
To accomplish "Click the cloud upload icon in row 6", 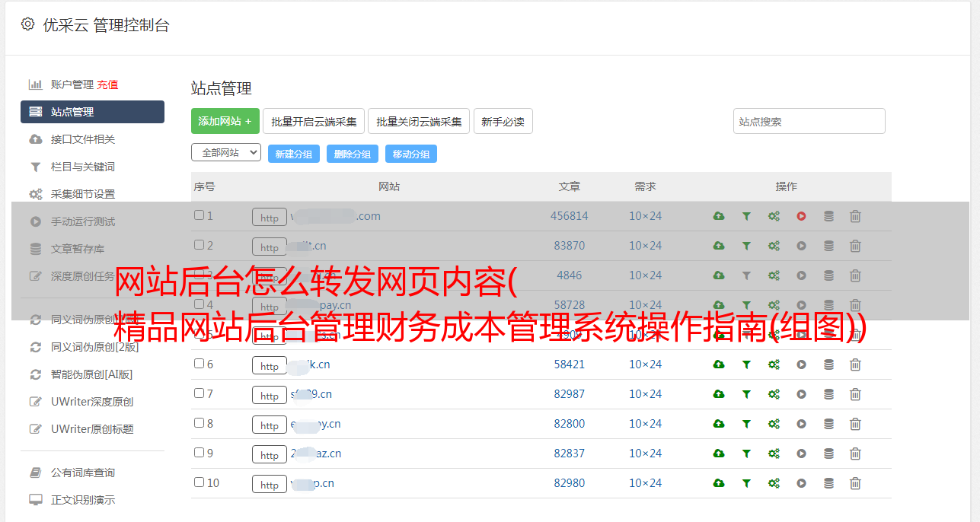I will pos(719,364).
